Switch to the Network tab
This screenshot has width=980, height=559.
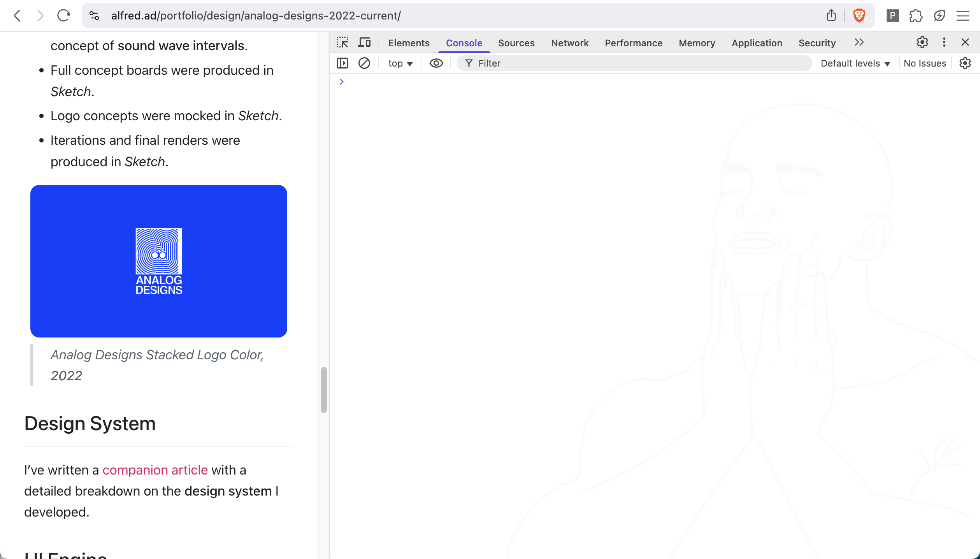tap(569, 43)
